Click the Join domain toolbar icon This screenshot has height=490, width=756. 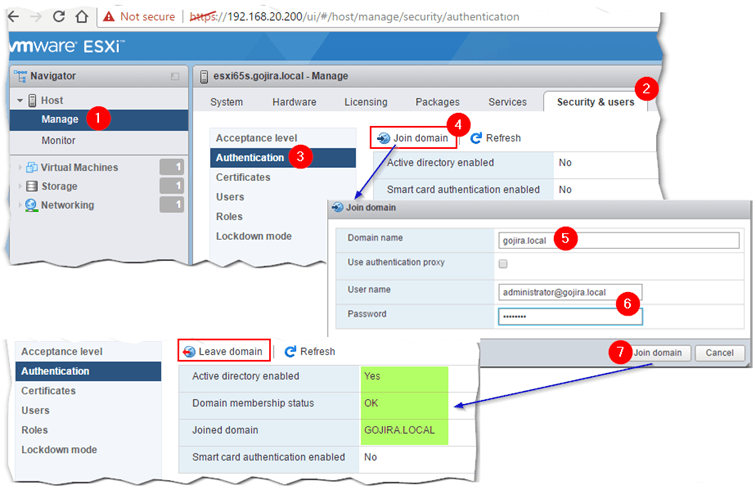tap(384, 138)
